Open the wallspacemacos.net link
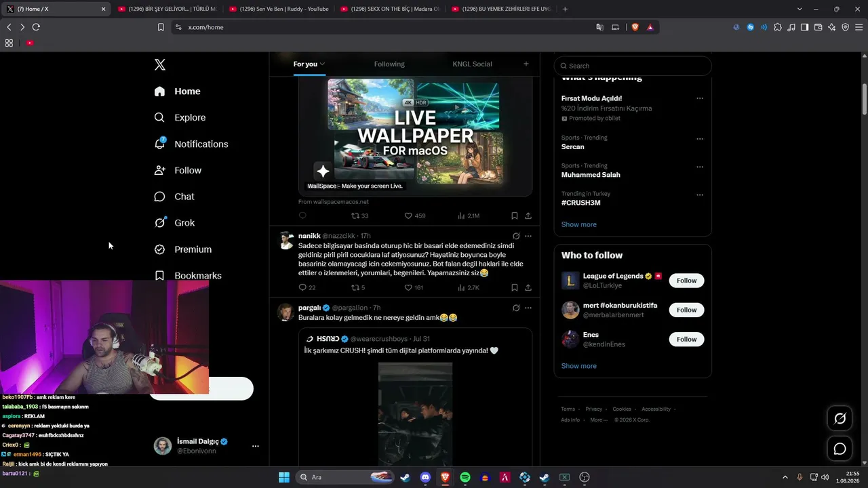Viewport: 868px width, 488px height. [x=334, y=202]
